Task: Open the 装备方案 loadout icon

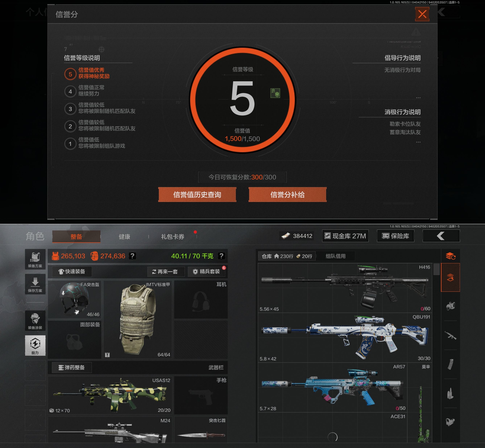Action: click(35, 259)
